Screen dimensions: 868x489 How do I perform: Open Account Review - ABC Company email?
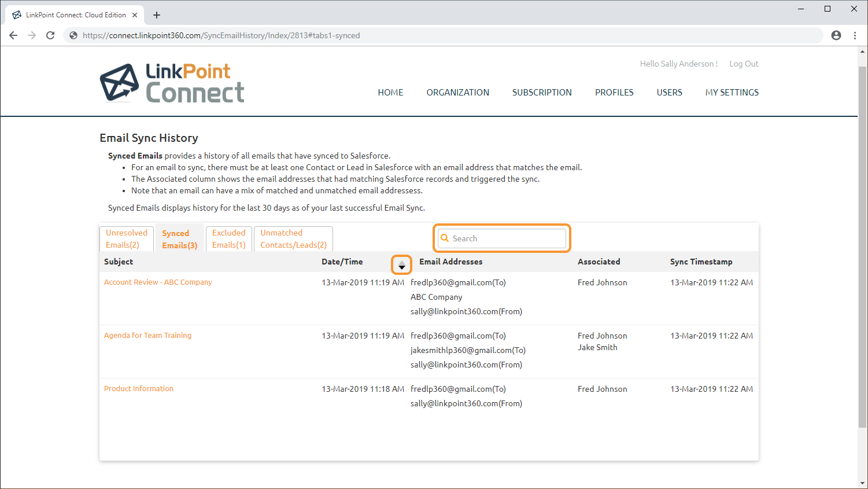coord(158,282)
